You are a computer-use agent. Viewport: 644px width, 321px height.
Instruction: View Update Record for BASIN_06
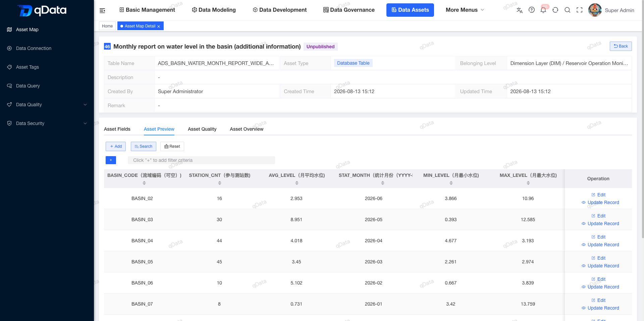pos(600,287)
